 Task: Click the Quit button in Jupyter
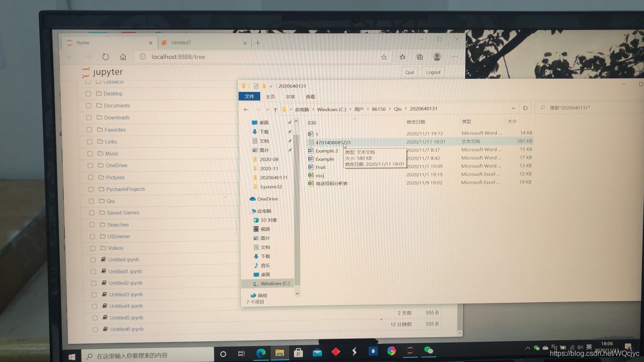pyautogui.click(x=409, y=72)
